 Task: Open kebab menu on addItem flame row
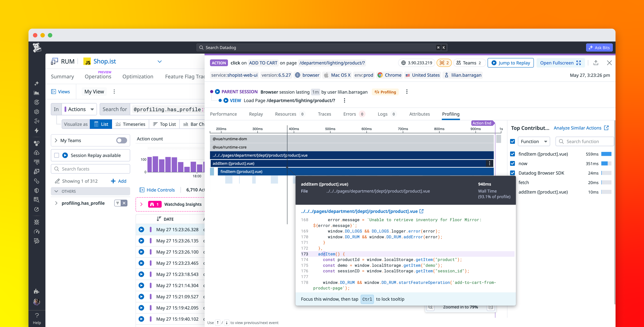pos(489,163)
